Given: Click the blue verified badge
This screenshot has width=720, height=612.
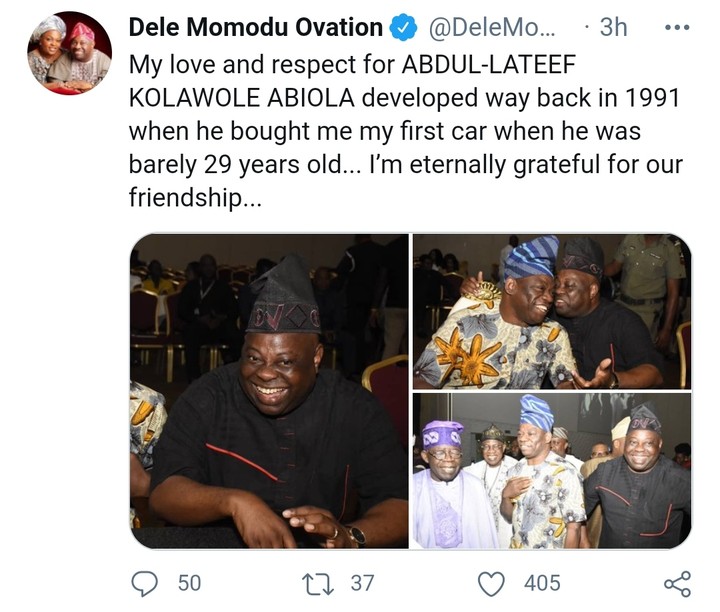Looking at the screenshot, I should click(x=403, y=28).
